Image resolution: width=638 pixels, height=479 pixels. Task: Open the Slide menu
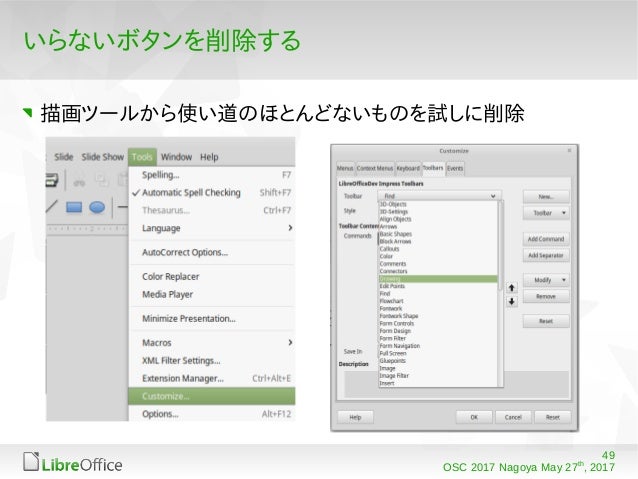click(x=64, y=157)
